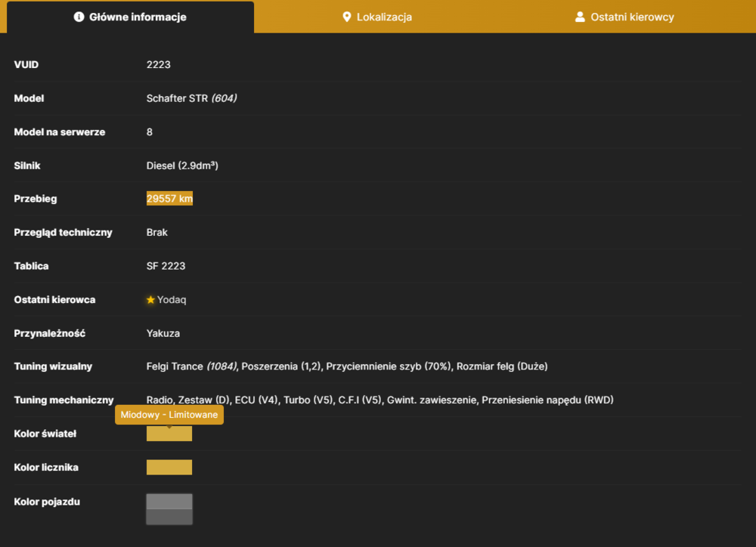Image resolution: width=756 pixels, height=547 pixels.
Task: Click the affiliation value Yakuza
Action: click(x=163, y=333)
